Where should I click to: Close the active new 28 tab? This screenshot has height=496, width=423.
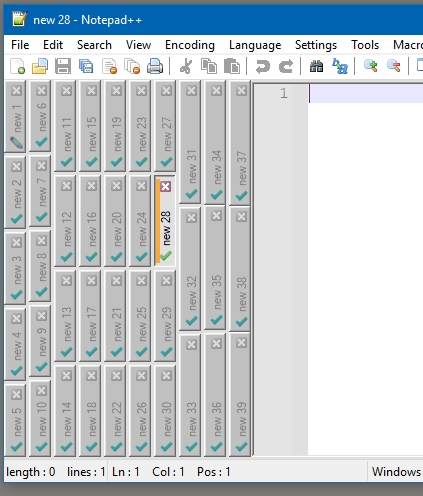point(166,186)
